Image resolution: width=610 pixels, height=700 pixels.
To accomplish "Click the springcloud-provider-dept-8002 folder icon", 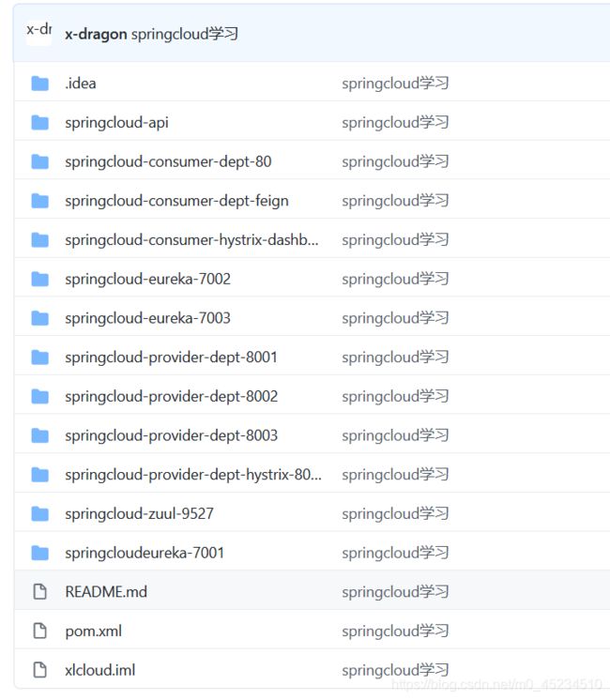I will tap(40, 396).
